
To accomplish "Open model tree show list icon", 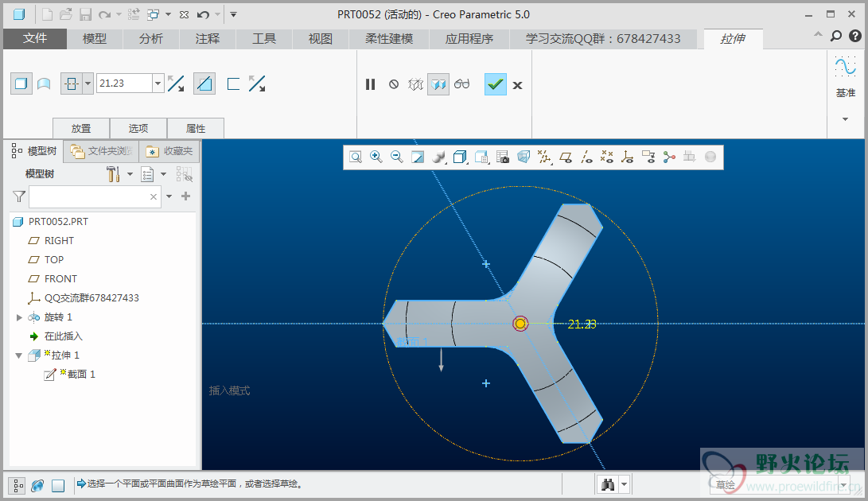I will tap(147, 174).
